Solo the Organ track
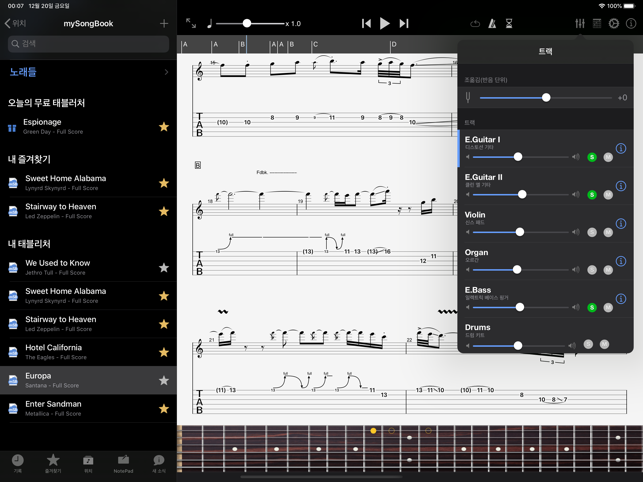 [x=592, y=270]
